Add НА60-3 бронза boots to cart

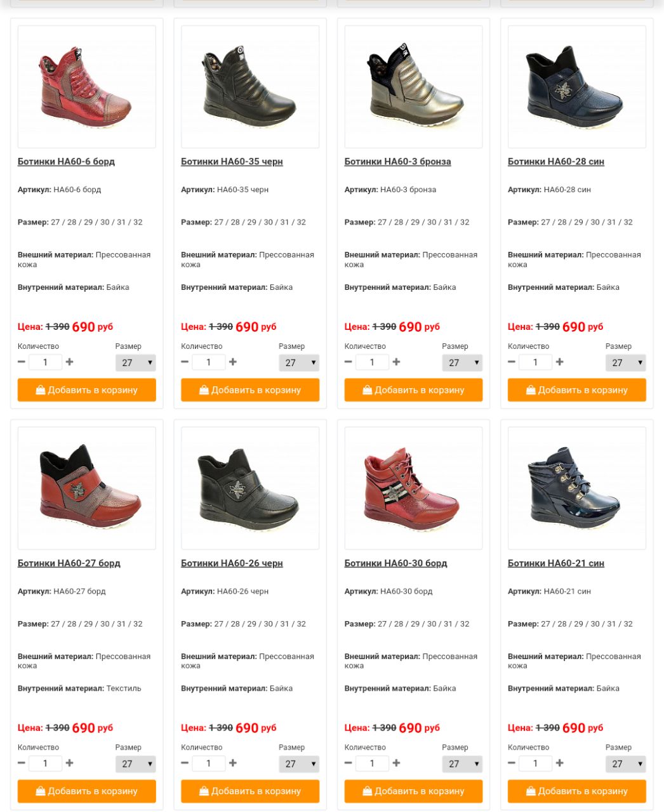(413, 390)
